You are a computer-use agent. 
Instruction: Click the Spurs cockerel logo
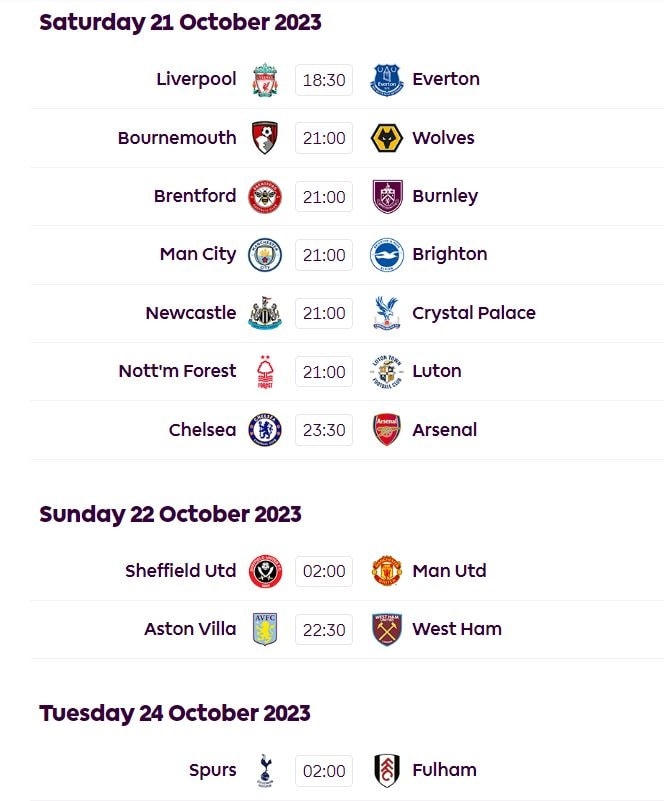point(265,770)
